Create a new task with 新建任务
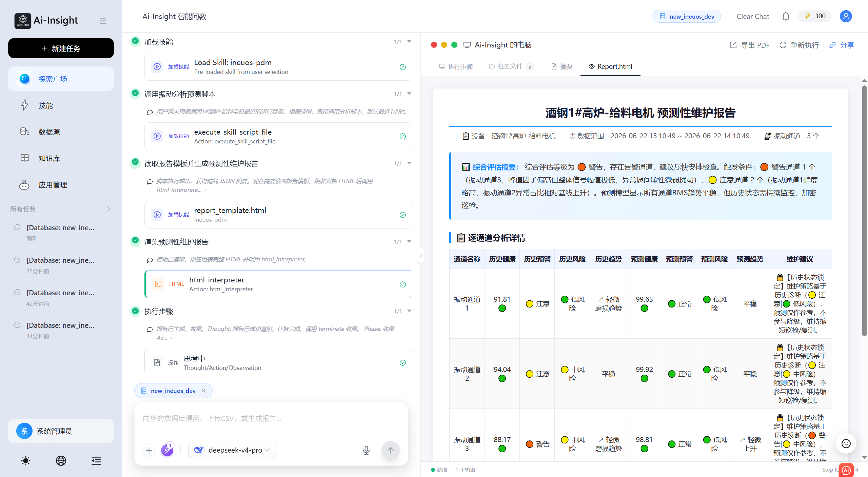The height and width of the screenshot is (477, 868). point(61,48)
